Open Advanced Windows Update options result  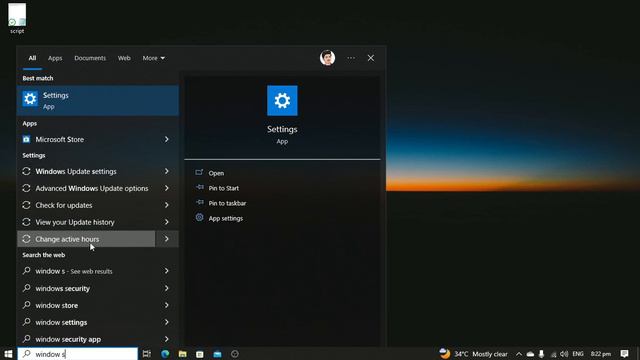pyautogui.click(x=86, y=188)
